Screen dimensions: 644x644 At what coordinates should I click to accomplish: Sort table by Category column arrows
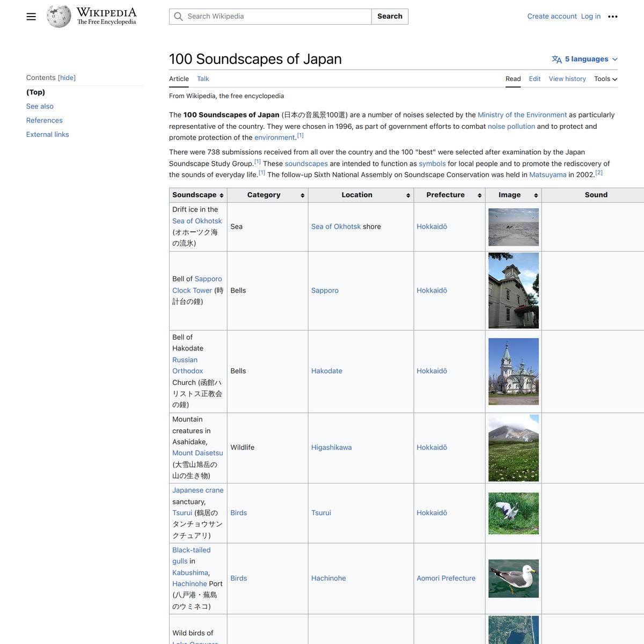point(303,195)
